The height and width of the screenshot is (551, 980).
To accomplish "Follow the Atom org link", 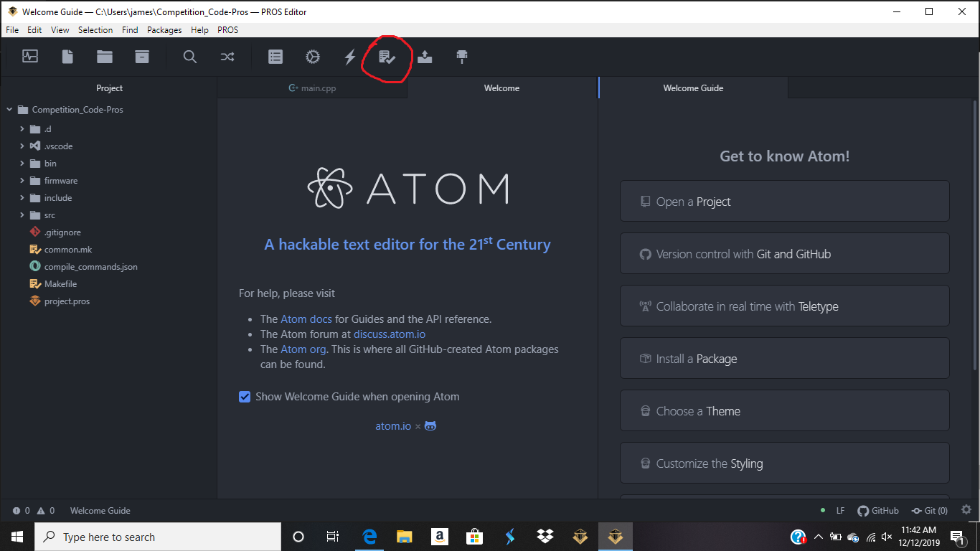I will pos(303,349).
